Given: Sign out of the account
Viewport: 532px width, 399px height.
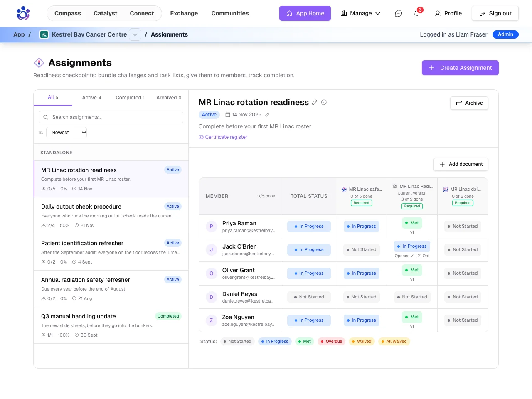Looking at the screenshot, I should (495, 13).
